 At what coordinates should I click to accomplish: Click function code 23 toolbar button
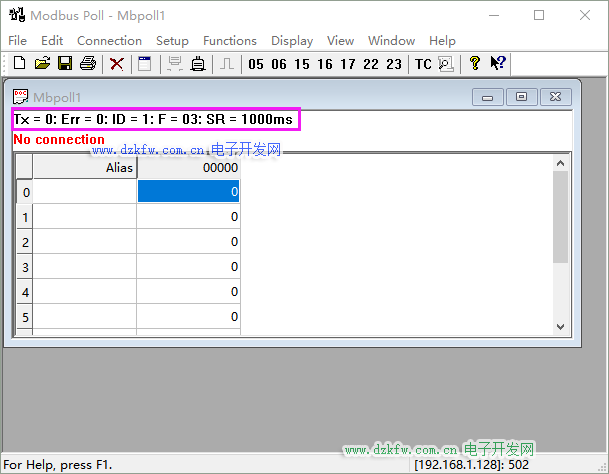[394, 64]
